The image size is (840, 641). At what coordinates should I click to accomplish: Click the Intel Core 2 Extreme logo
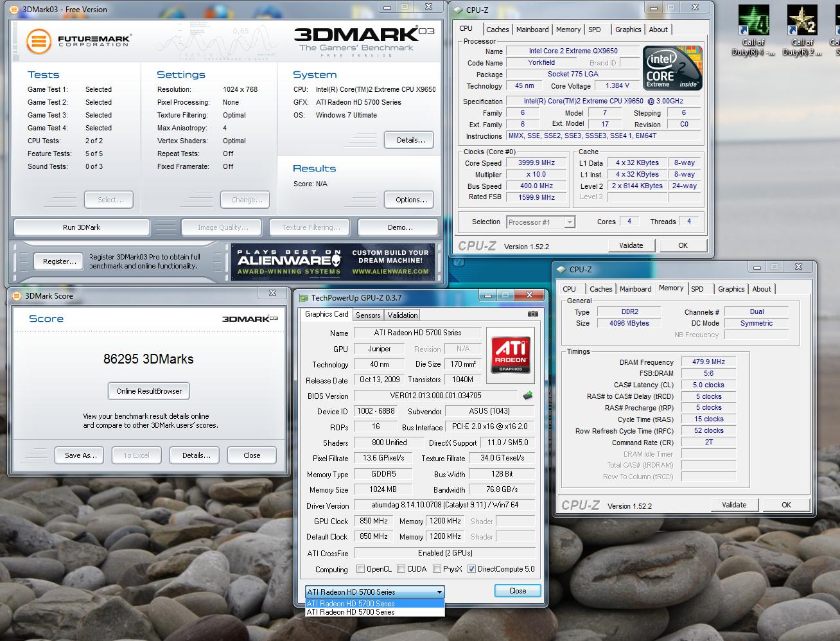(673, 67)
